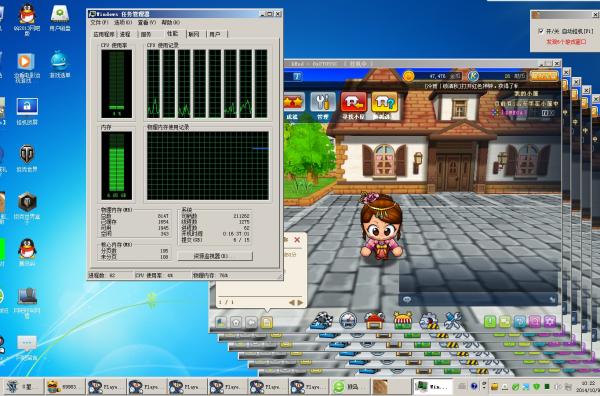Go to the next page arrow in the popup
The height and width of the screenshot is (396, 600).
click(x=300, y=302)
